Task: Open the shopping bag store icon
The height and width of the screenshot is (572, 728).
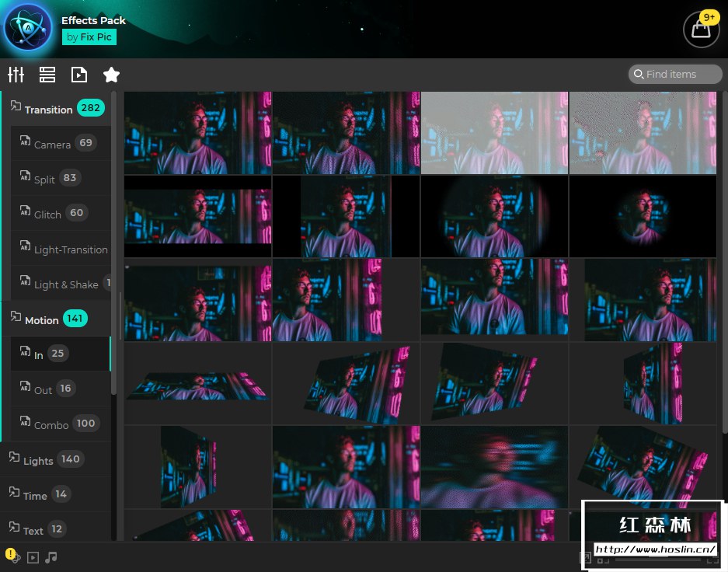Action: pos(702,29)
